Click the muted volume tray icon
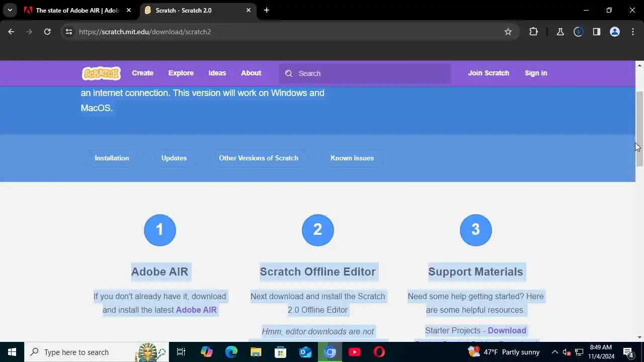The width and height of the screenshot is (644, 362). pyautogui.click(x=567, y=352)
